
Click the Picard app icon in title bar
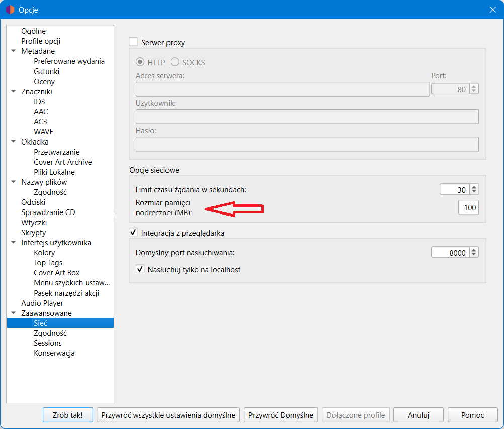[10, 10]
